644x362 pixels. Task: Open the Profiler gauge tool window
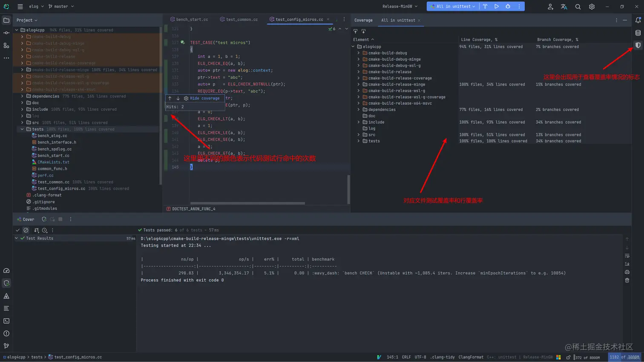tap(6, 270)
